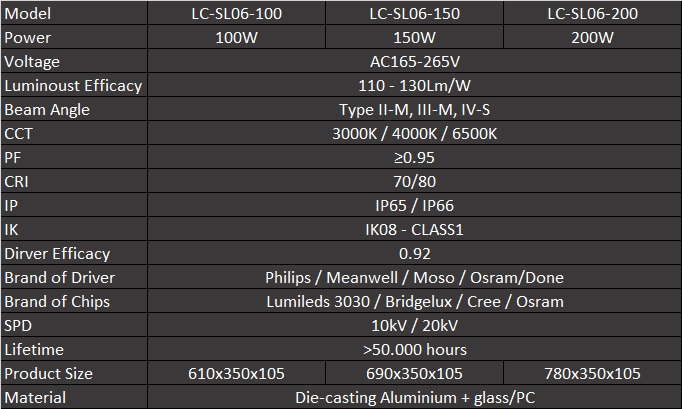Select the Die-casting Aluminium material cell
This screenshot has width=682, height=409.
coord(414,398)
